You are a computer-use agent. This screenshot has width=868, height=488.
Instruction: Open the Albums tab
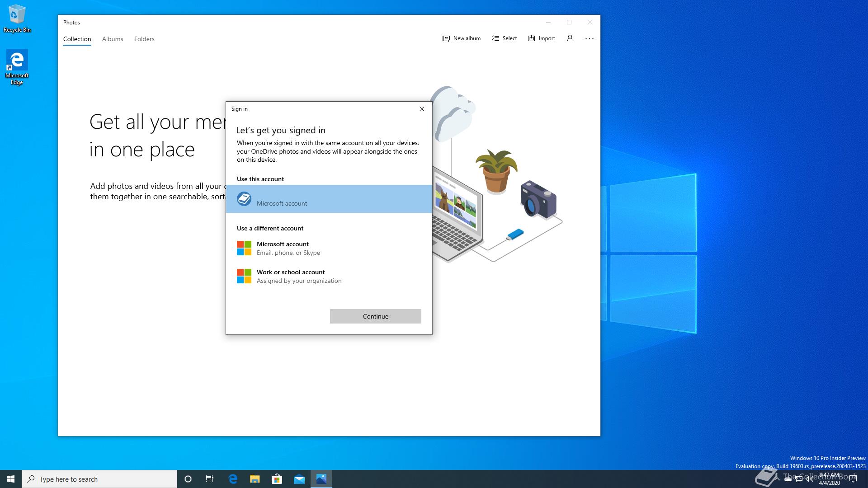(113, 39)
